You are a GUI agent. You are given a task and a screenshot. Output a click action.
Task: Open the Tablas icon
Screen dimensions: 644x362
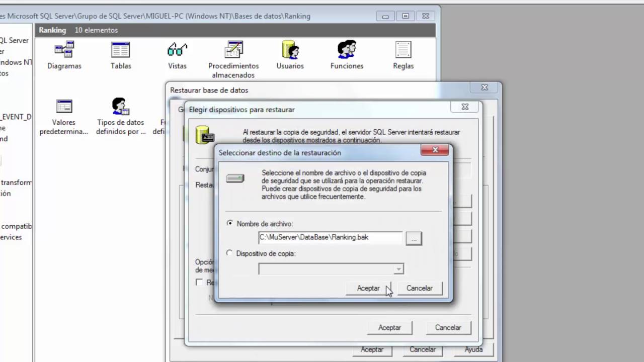121,50
